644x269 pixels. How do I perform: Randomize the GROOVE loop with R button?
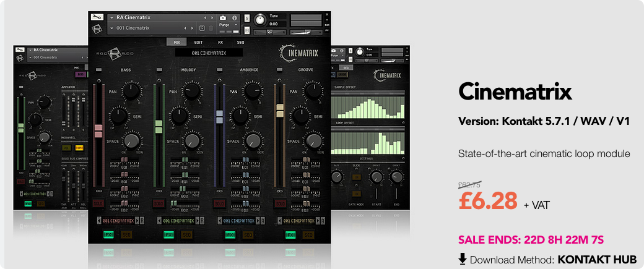coord(323,221)
